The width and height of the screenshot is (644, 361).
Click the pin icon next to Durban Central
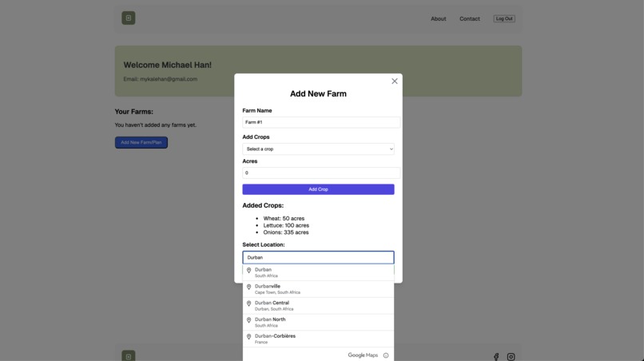[x=248, y=303]
